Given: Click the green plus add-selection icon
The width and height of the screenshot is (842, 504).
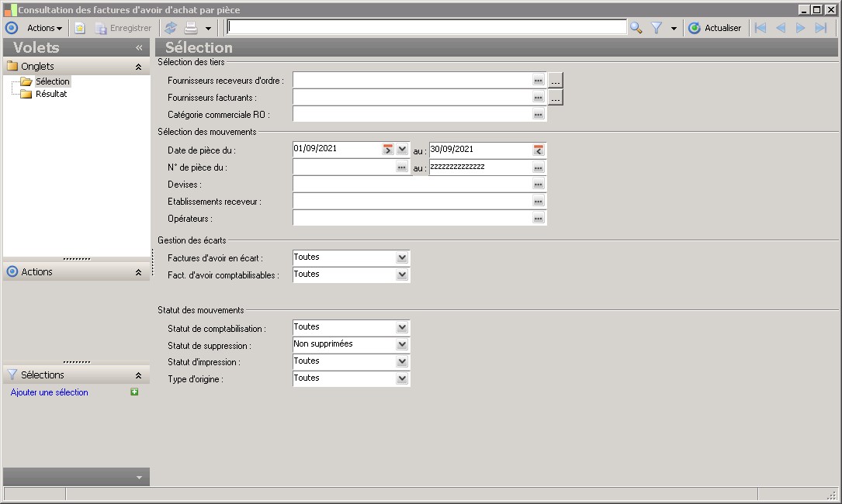Looking at the screenshot, I should pos(134,392).
